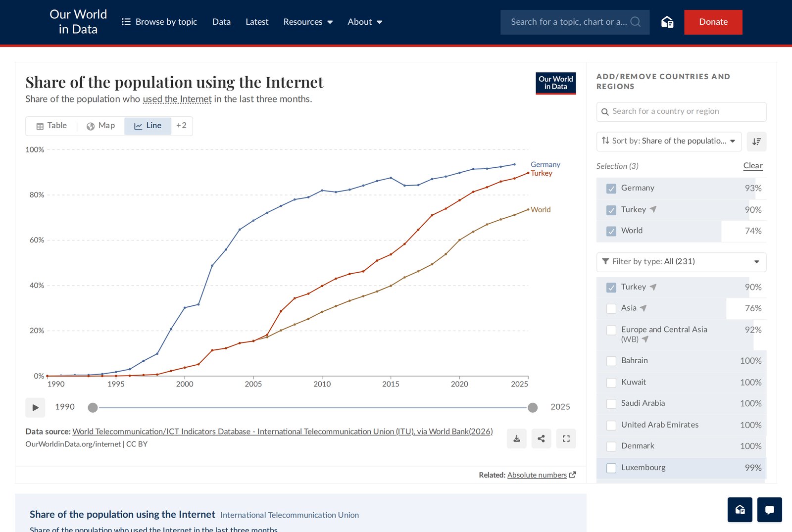The width and height of the screenshot is (792, 532).
Task: Enable the Kuwait checkbox
Action: tap(611, 383)
